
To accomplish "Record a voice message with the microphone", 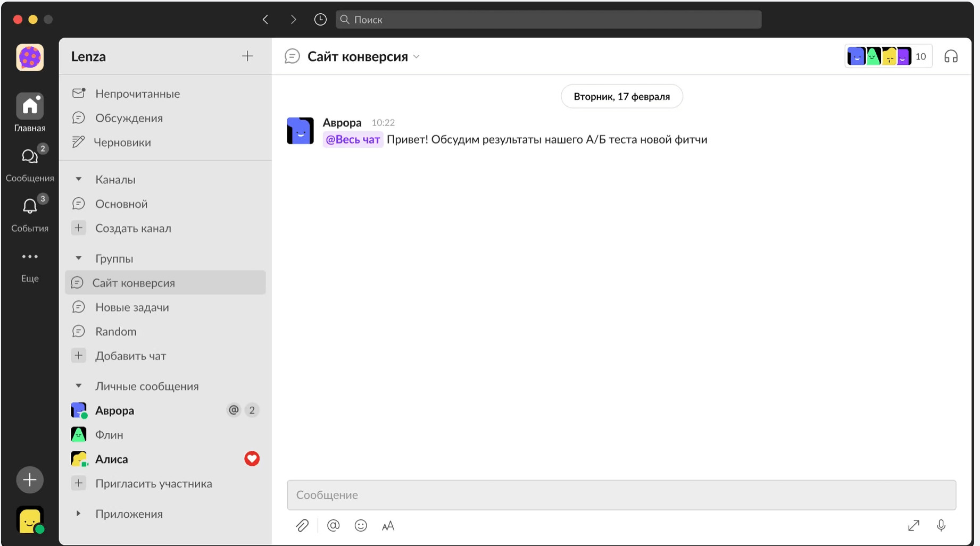I will [941, 526].
